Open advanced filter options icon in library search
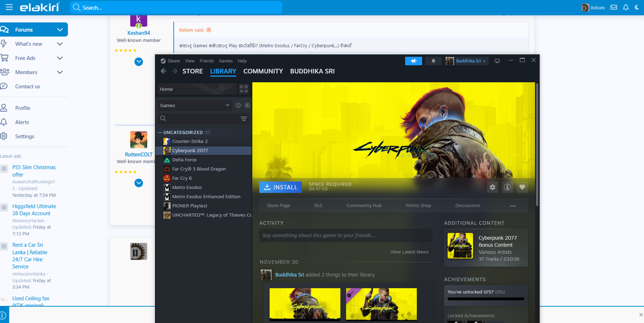 point(244,118)
